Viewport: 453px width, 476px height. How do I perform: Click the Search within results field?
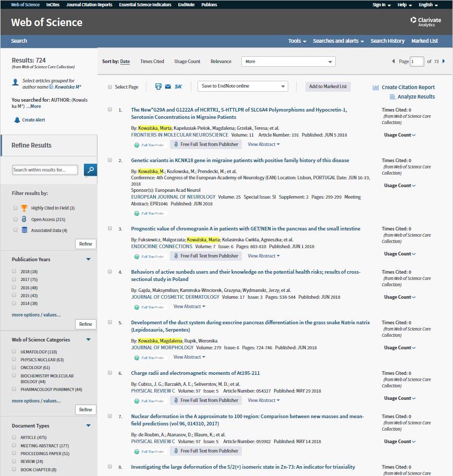(45, 170)
